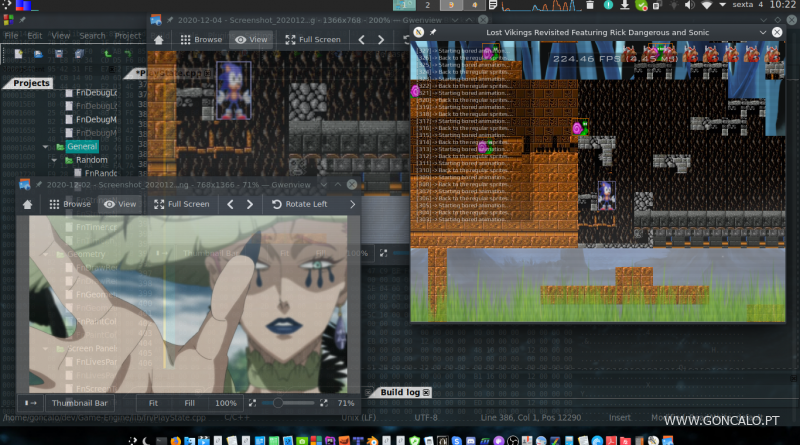The height and width of the screenshot is (445, 800).
Task: Click Rotate Left in lower Gwenview
Action: point(299,204)
